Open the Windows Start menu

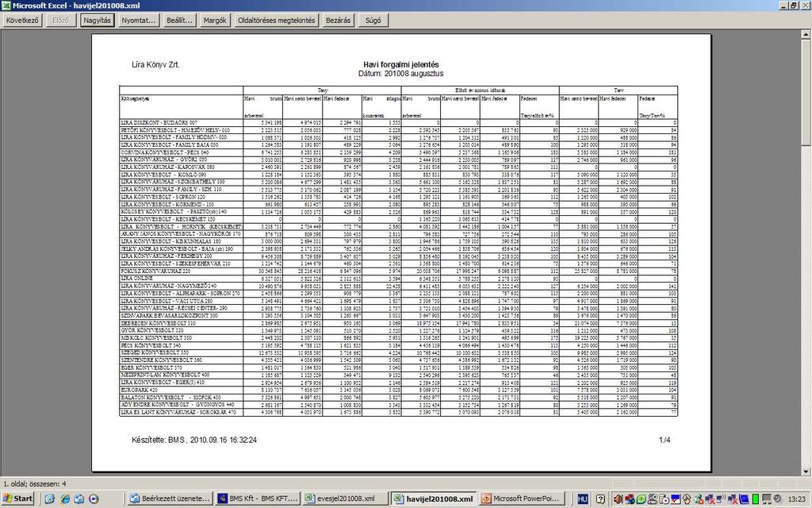tap(18, 498)
